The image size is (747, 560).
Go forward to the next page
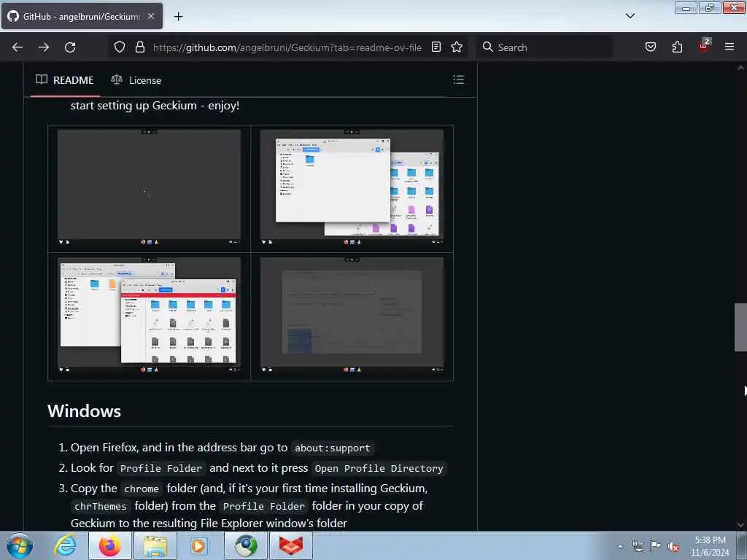click(x=44, y=47)
